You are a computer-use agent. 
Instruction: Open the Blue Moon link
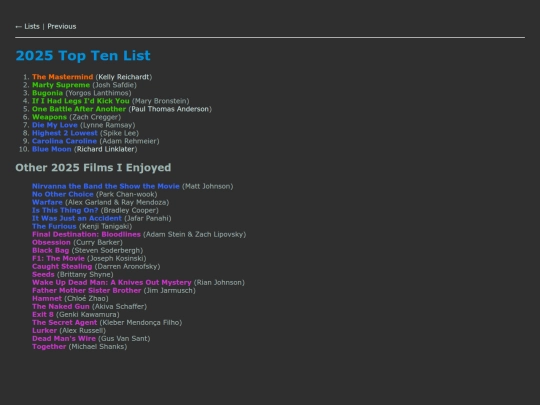coord(52,149)
